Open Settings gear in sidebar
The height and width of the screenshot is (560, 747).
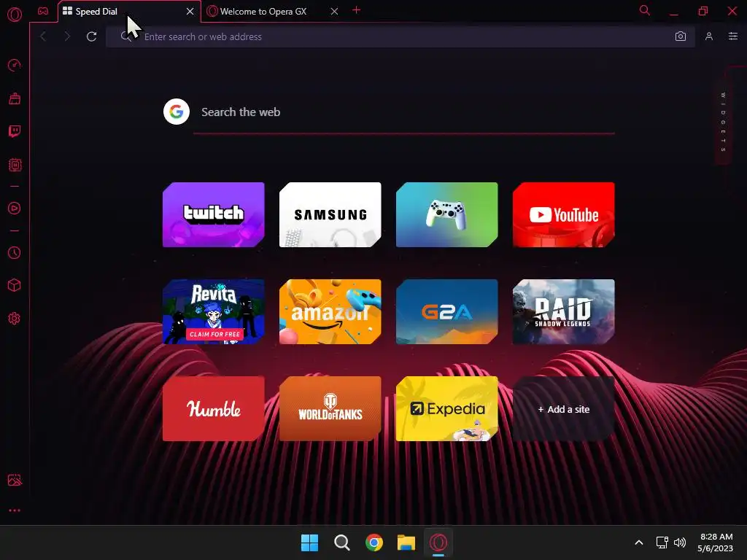click(x=15, y=318)
